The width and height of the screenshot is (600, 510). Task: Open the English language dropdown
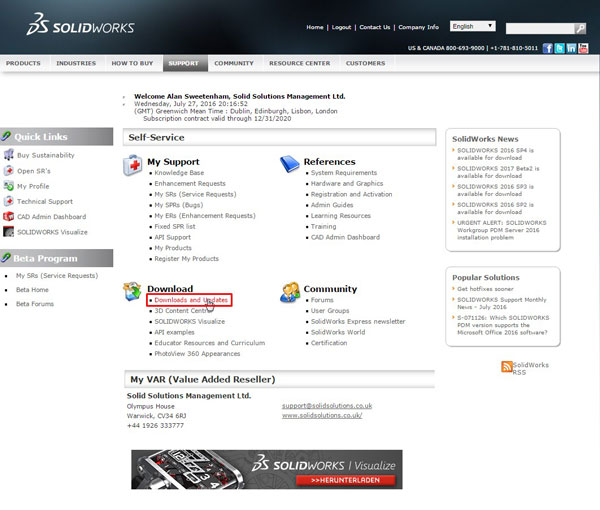(473, 26)
